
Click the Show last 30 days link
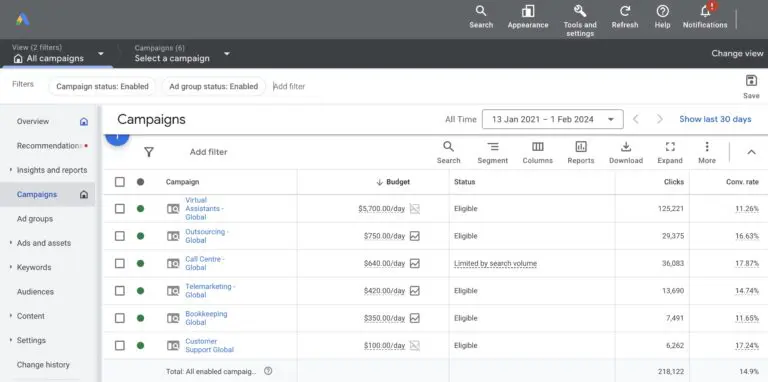(715, 119)
